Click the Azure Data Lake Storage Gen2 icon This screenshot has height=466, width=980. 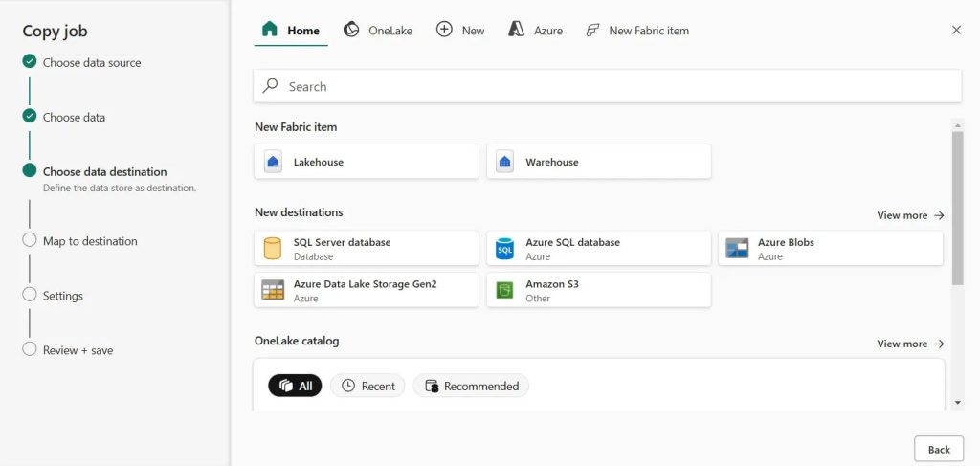[273, 290]
